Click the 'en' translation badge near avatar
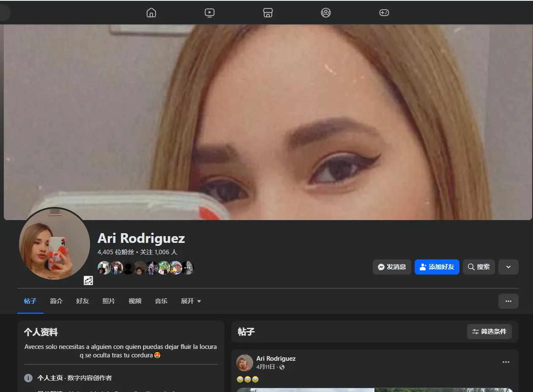This screenshot has height=392, width=533. [88, 280]
